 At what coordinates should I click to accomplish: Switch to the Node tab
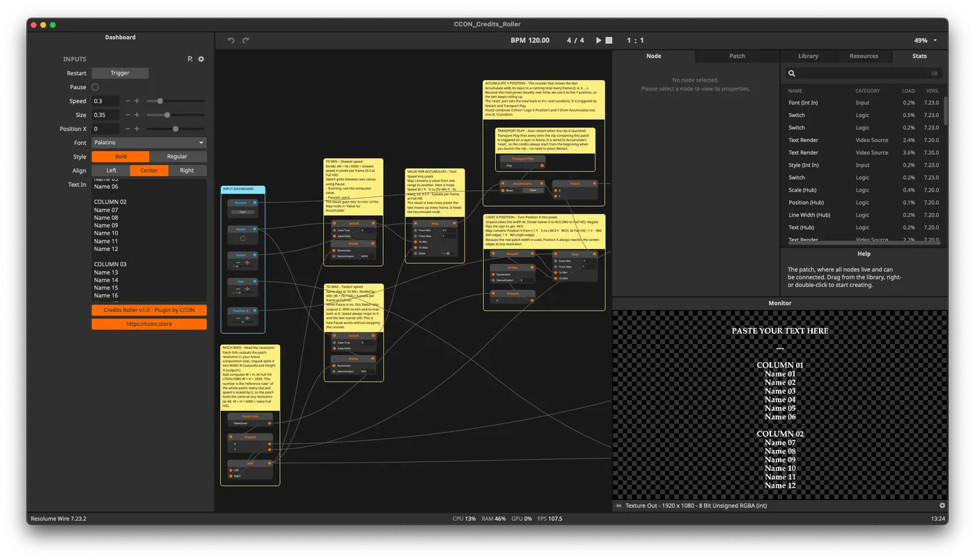click(654, 56)
